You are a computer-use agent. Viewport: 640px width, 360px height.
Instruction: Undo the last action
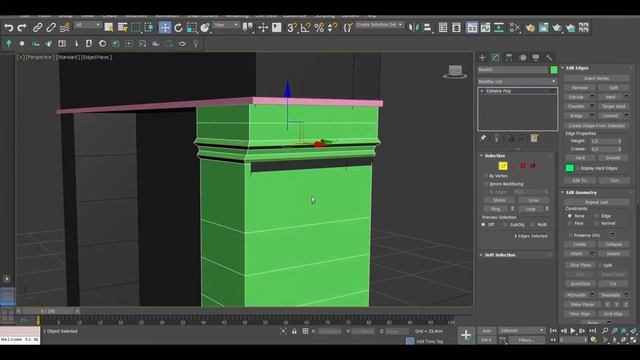(9, 28)
